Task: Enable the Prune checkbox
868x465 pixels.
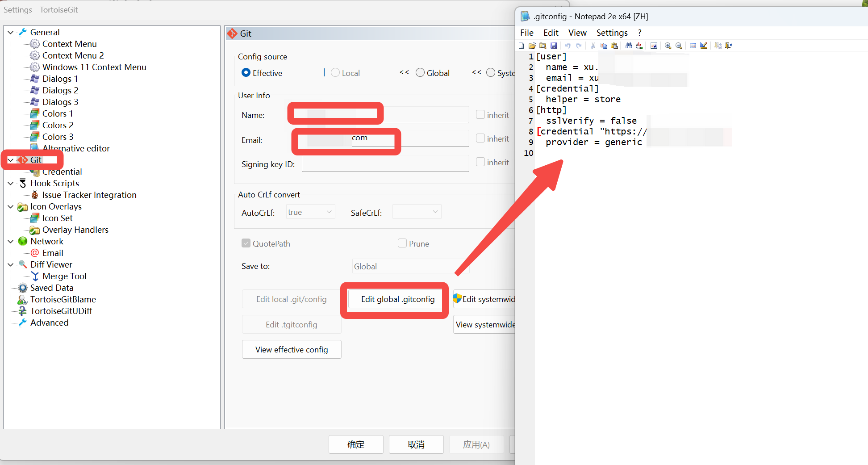Action: point(402,243)
